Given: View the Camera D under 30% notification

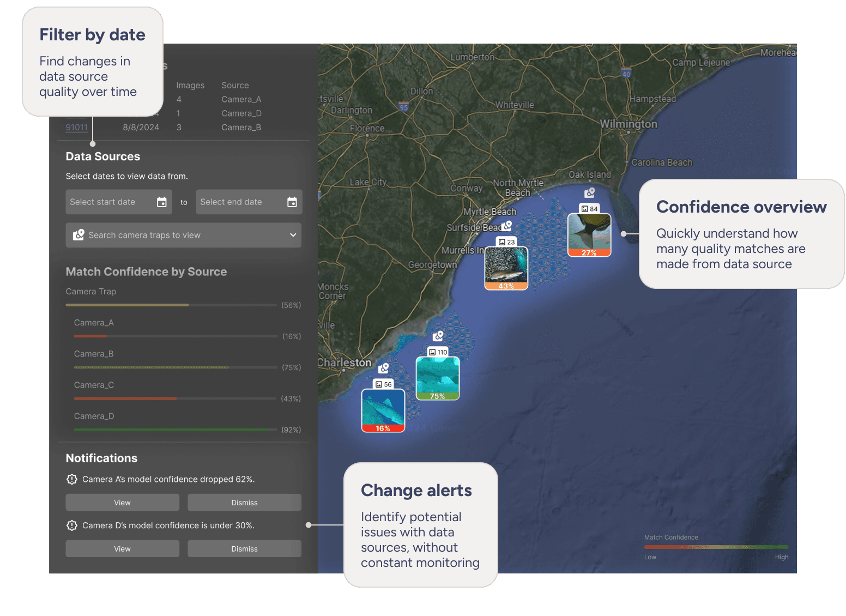Looking at the screenshot, I should click(123, 549).
